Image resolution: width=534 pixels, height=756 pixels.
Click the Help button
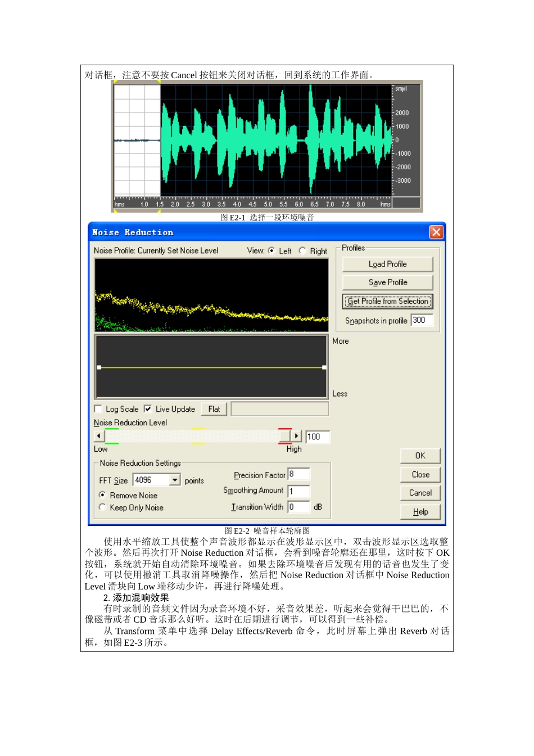[x=420, y=512]
